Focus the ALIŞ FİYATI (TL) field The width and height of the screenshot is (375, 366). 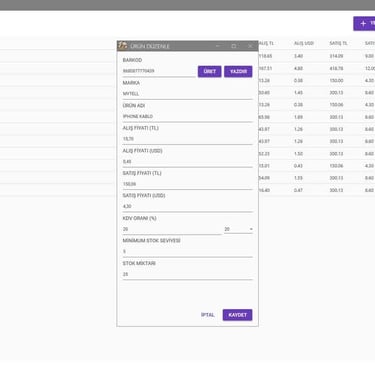(187, 139)
